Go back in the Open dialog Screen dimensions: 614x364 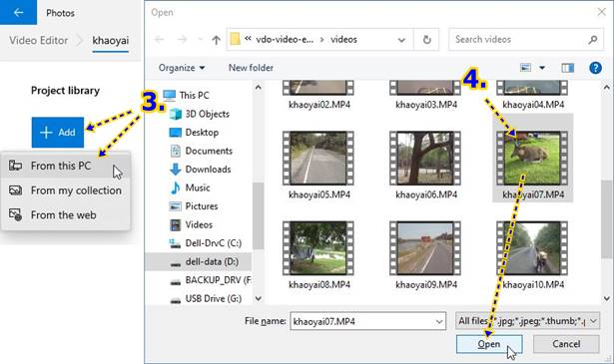click(160, 40)
